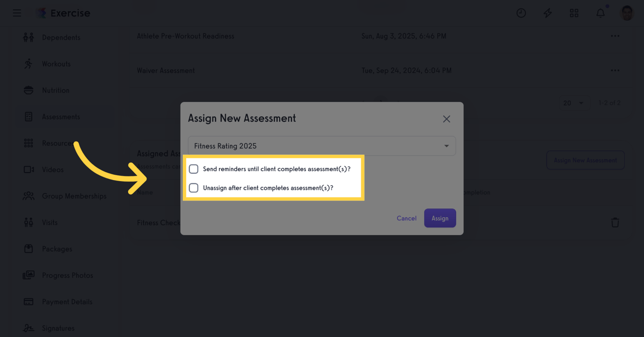The image size is (644, 337).
Task: Open the apps grid icon in top bar
Action: (x=574, y=13)
